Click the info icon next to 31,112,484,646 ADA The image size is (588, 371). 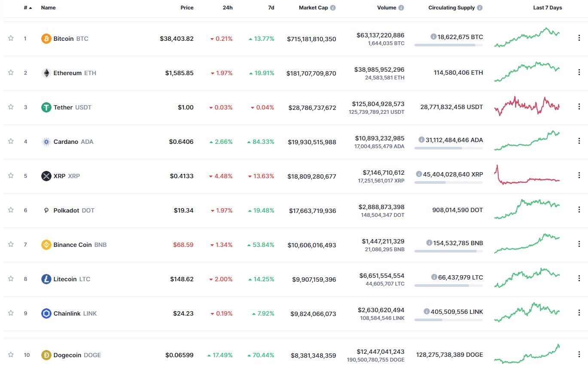point(422,140)
